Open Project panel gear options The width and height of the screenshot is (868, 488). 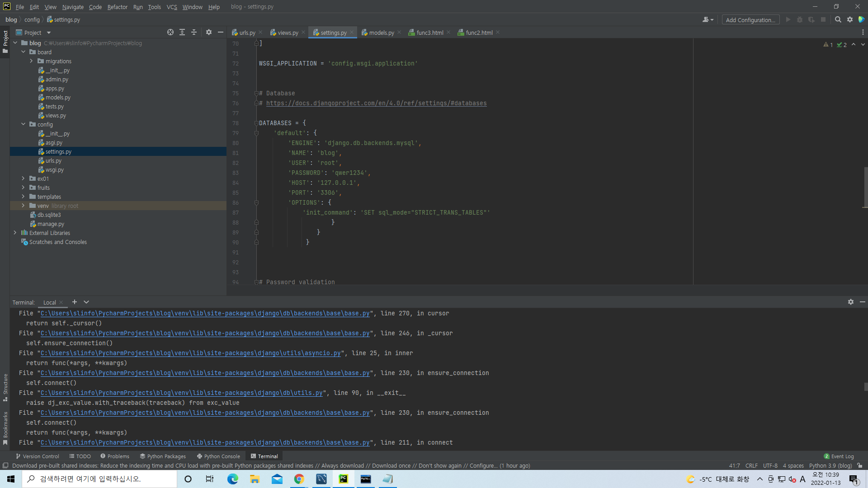[208, 32]
